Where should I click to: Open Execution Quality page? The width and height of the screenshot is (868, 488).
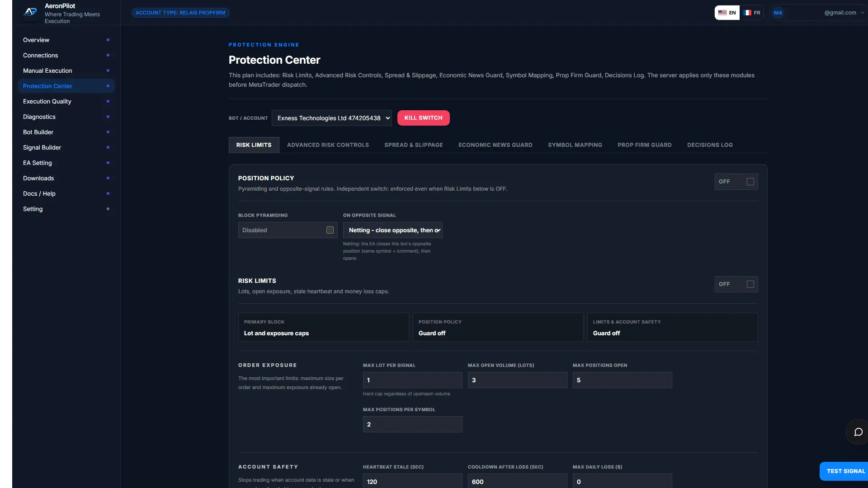(x=66, y=101)
